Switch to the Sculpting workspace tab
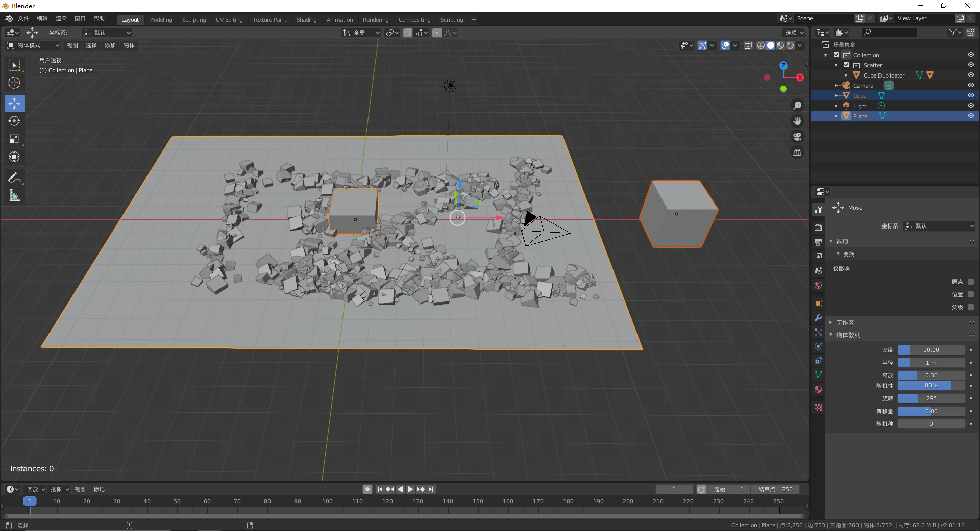This screenshot has height=531, width=980. [x=194, y=20]
